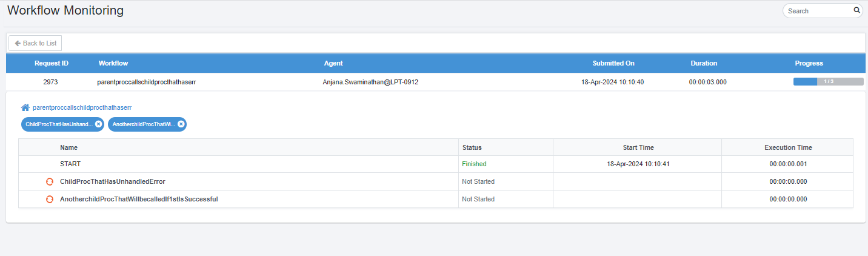Open the parentproccallschildprocthathaserr breadcrumb link
The width and height of the screenshot is (868, 256).
coord(82,107)
